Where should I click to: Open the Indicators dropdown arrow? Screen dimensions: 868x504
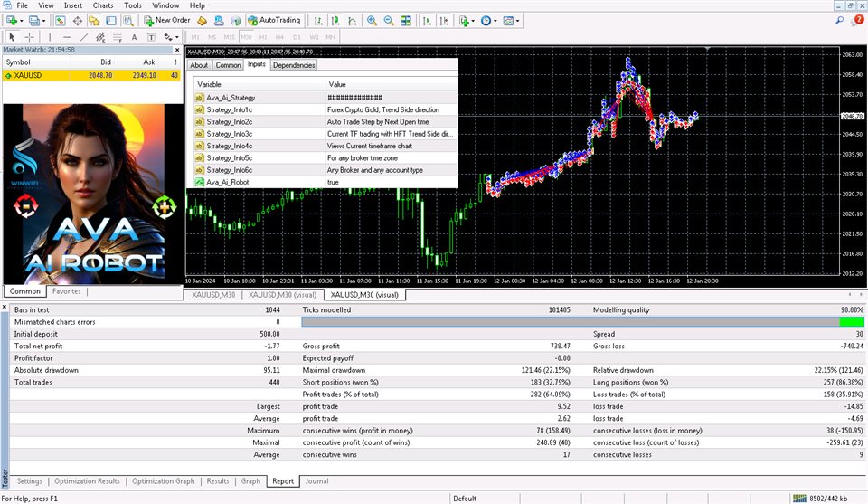coord(473,21)
